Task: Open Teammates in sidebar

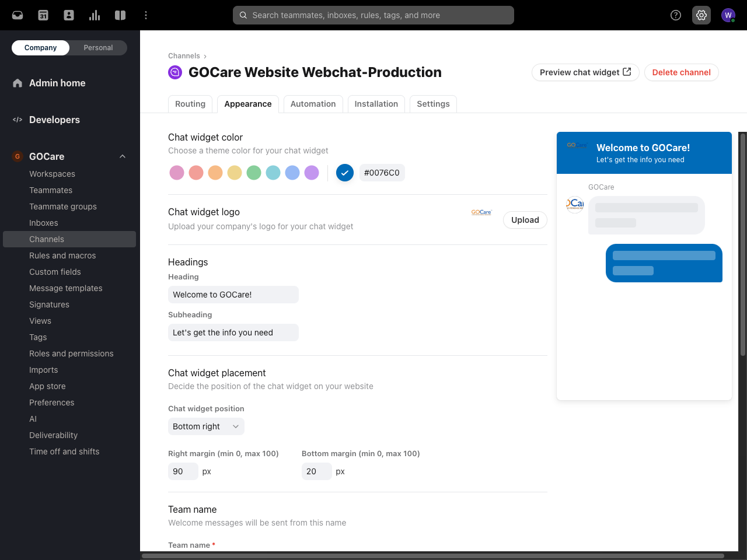Action: 51,190
